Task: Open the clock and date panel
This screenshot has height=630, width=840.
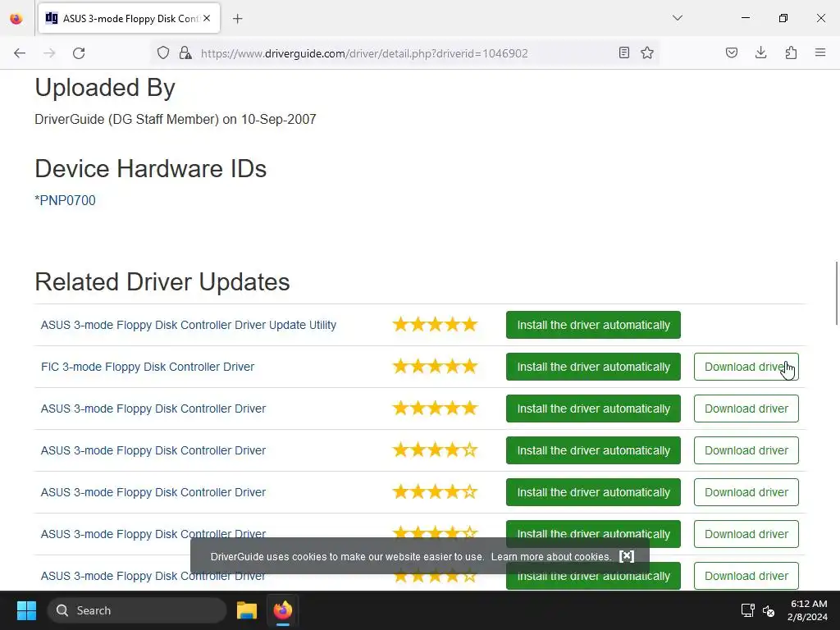Action: coord(807,610)
